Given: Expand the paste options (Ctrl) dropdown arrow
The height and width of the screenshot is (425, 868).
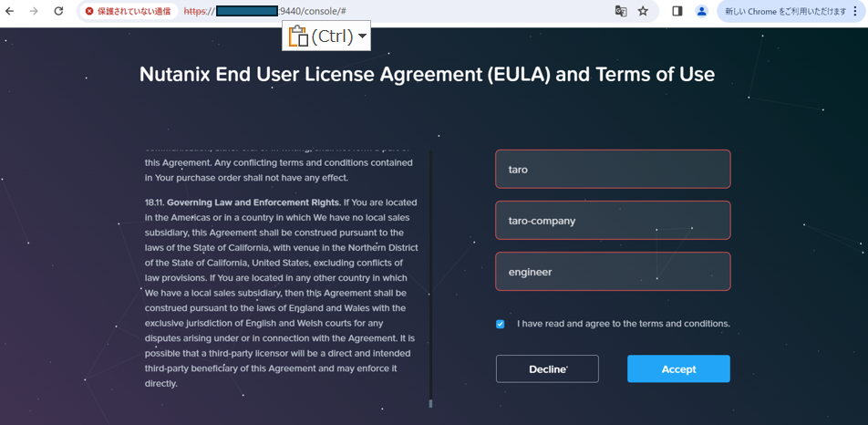Looking at the screenshot, I should [362, 36].
